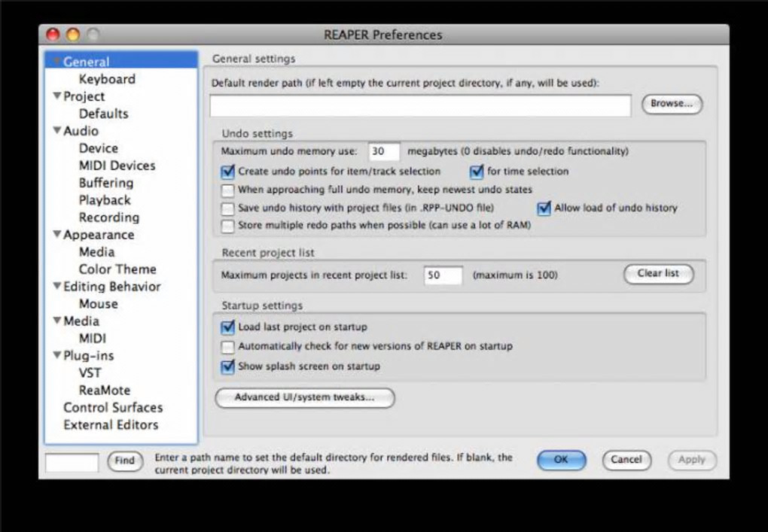This screenshot has height=532, width=768.
Task: Select the Editing Behavior category label
Action: coord(112,286)
